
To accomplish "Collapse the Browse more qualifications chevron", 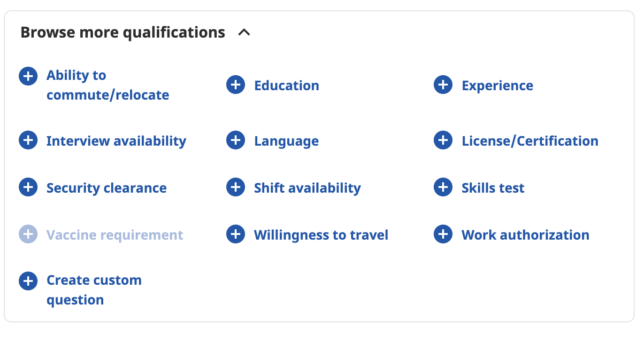I will tap(244, 32).
